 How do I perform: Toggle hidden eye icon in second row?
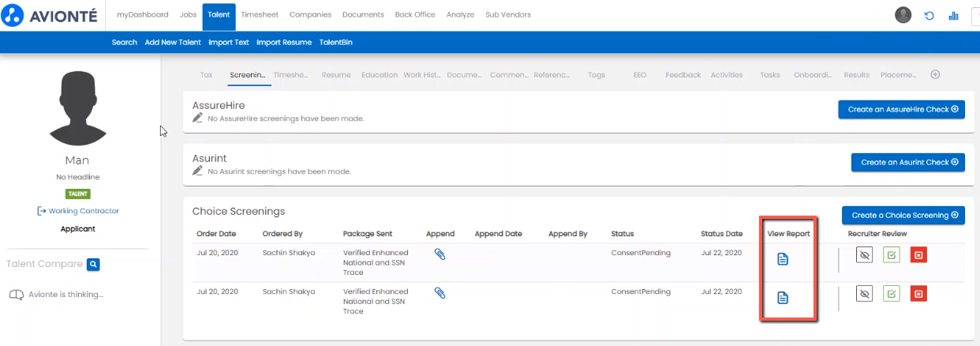[865, 293]
